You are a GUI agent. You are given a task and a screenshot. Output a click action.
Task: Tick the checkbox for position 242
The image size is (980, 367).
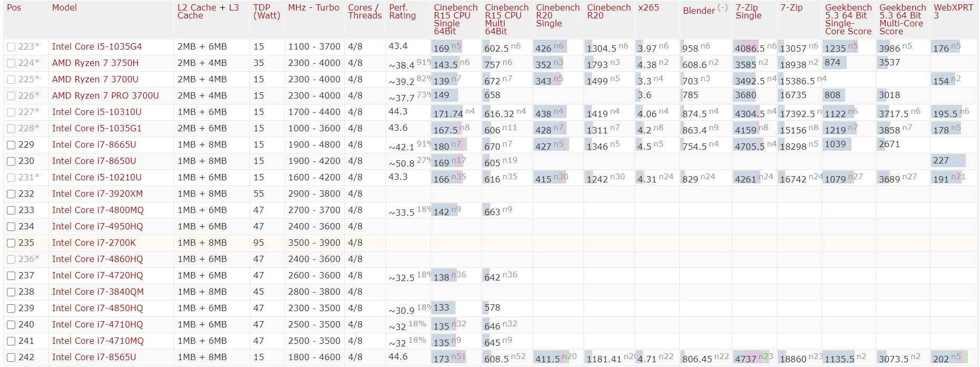click(x=11, y=358)
